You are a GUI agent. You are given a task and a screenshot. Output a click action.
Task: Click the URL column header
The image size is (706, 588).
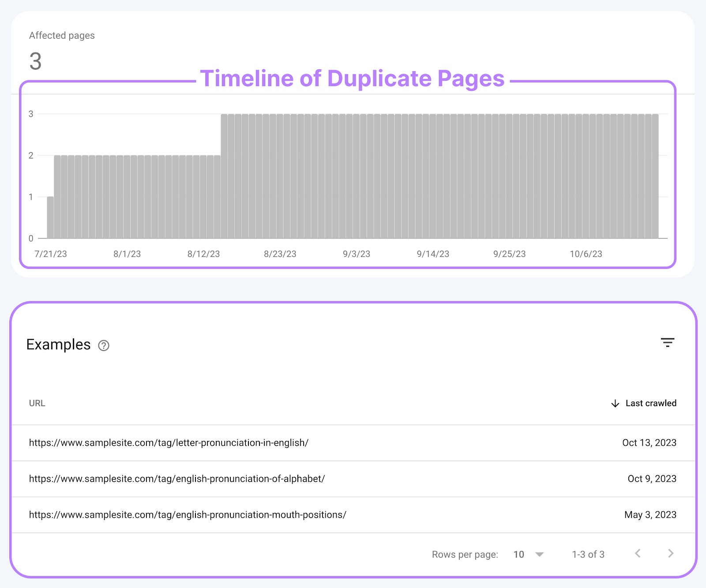[37, 403]
